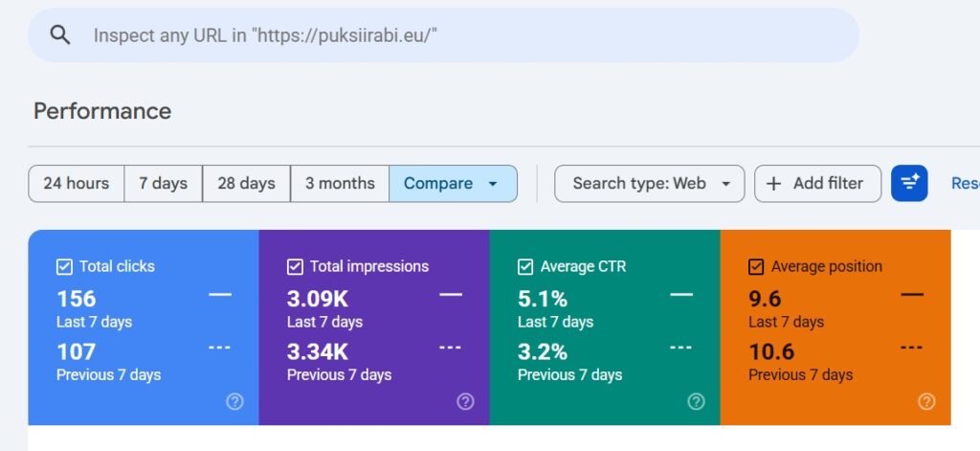The image size is (980, 451).
Task: Open help icon on Average CTR card
Action: 696,401
